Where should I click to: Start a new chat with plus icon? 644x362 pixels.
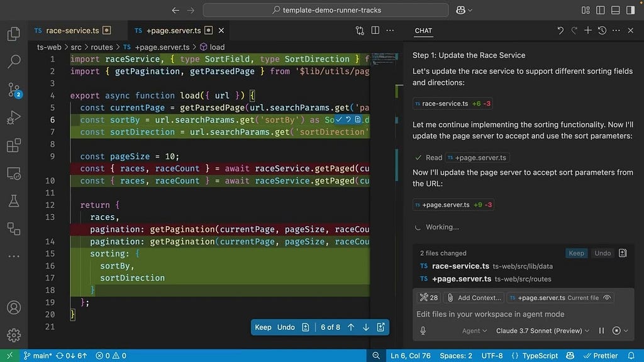tap(588, 30)
